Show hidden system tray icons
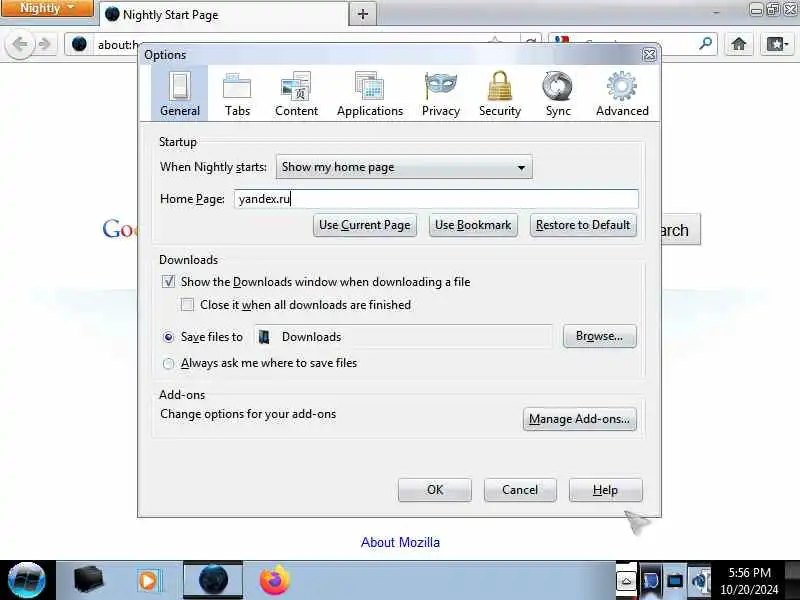Screen dimensions: 800x600 pyautogui.click(x=626, y=581)
